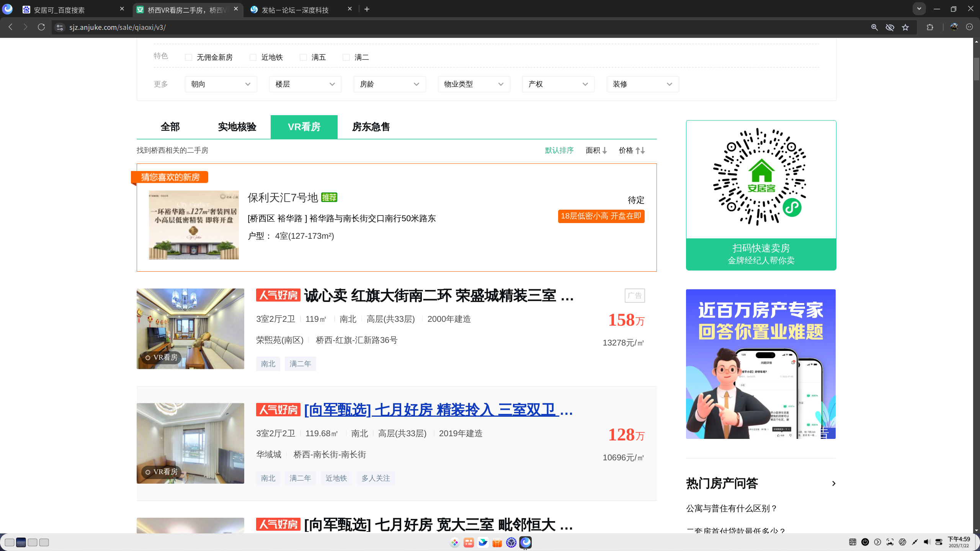The height and width of the screenshot is (551, 980).
Task: Sort listings by 价格
Action: [x=632, y=150]
